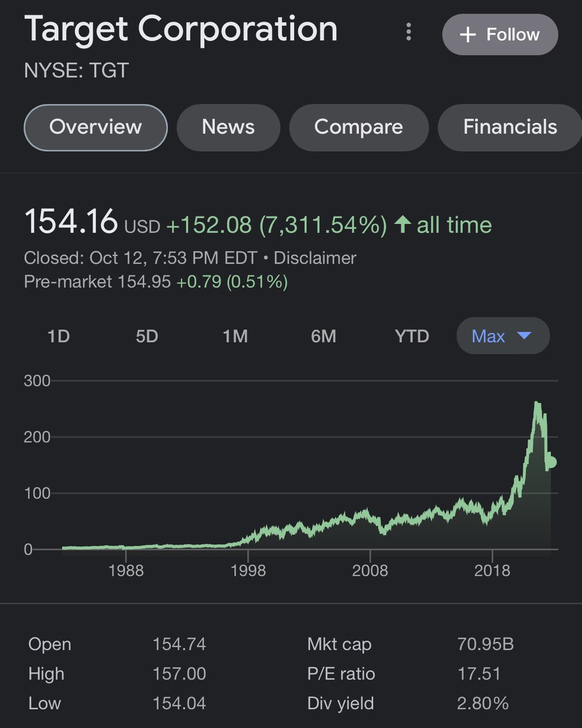This screenshot has height=728, width=582.
Task: Click the green up arrow beside all time
Action: click(x=402, y=225)
